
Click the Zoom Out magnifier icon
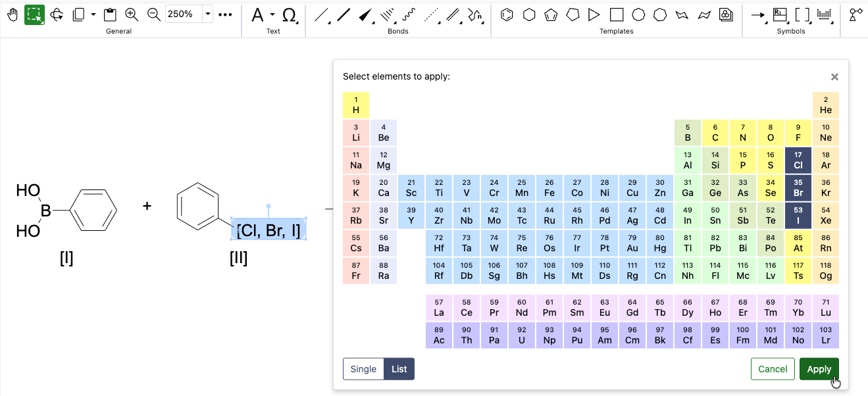tap(154, 14)
